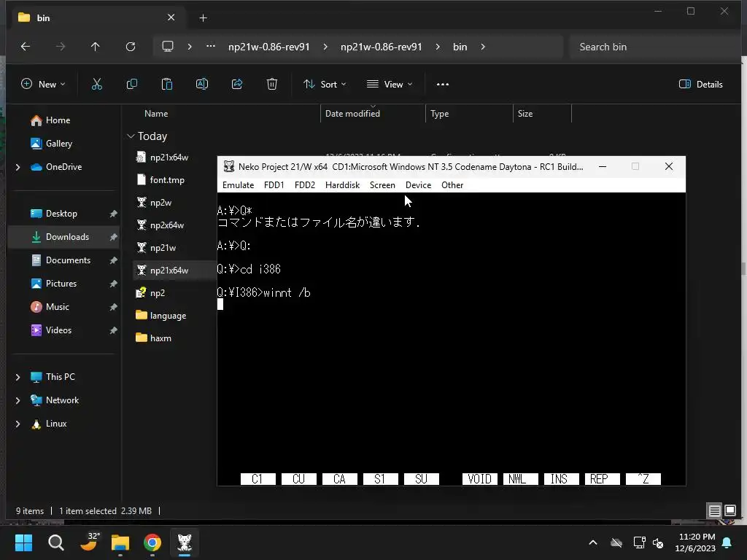This screenshot has height=560, width=747.
Task: Close the bin Explorer tab
Action: coord(171,17)
